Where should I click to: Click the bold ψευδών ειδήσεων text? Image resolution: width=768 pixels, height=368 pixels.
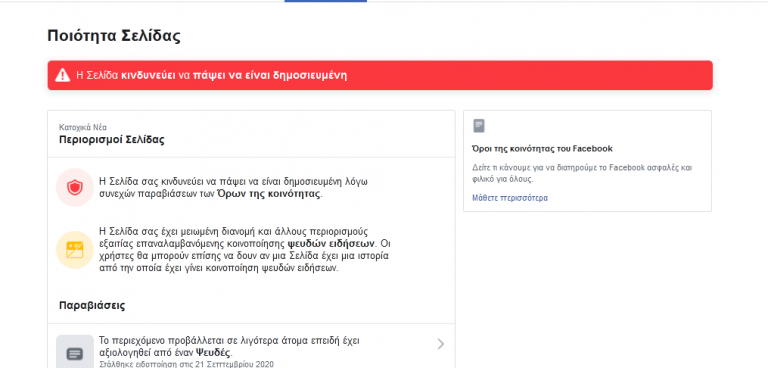tap(331, 244)
